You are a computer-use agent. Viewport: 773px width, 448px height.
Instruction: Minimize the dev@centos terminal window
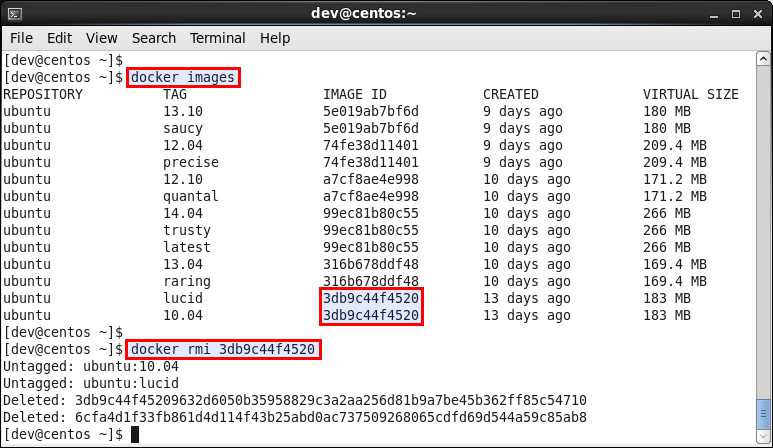coord(714,15)
